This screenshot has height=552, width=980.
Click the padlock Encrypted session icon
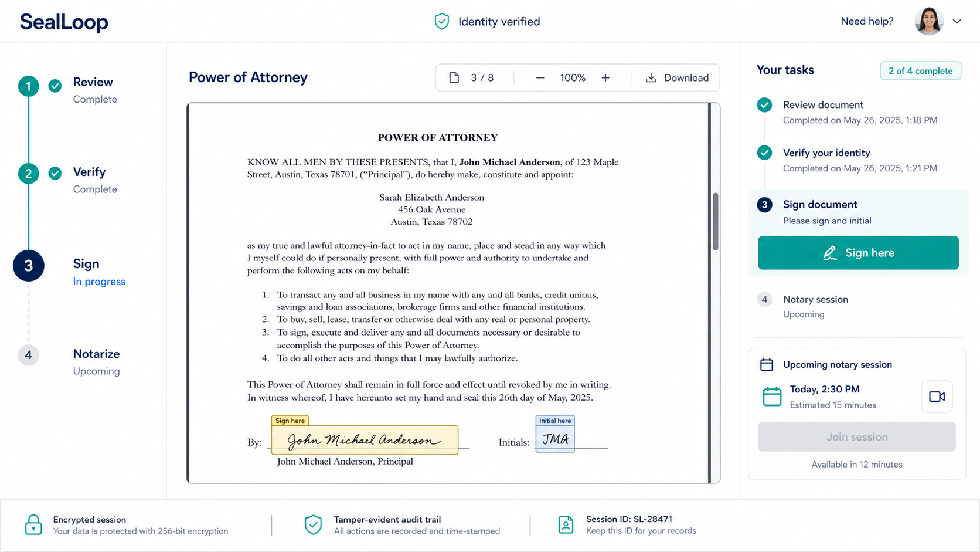pos(33,524)
